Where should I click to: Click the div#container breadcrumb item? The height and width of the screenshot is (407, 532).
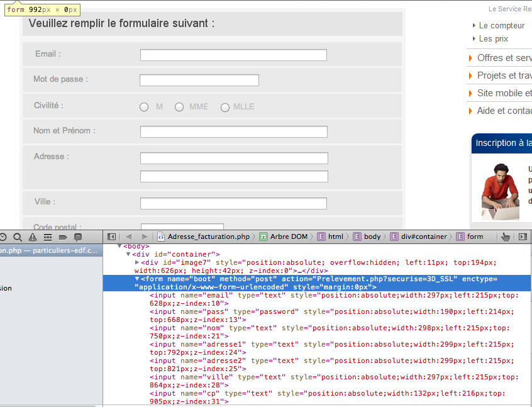(x=418, y=237)
